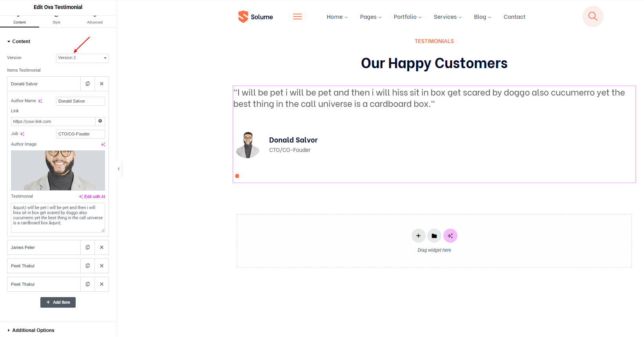Viewport: 644px width, 337px height.
Task: Open link options gear icon
Action: pos(100,121)
